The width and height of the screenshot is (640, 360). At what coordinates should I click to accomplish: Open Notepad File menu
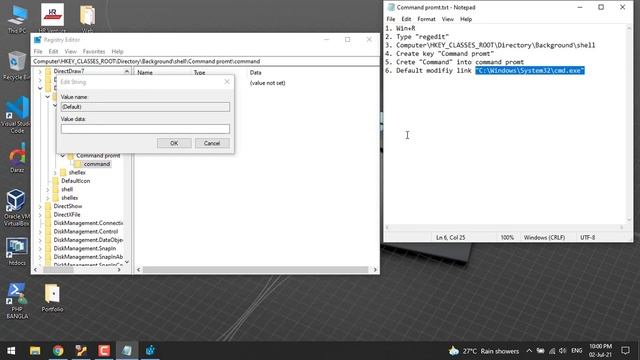(391, 19)
